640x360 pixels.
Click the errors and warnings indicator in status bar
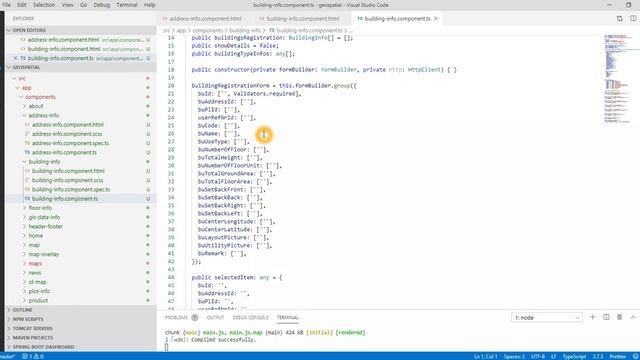pos(33,356)
